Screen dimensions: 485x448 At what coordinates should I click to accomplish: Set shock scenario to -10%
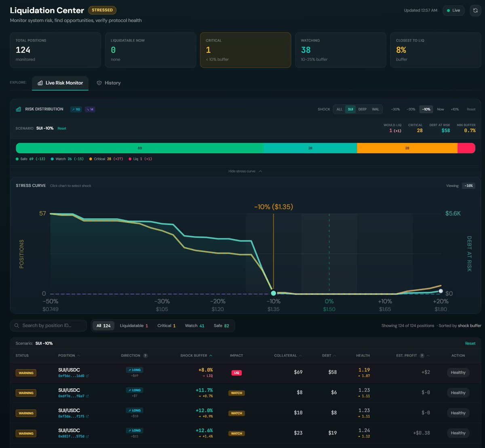(x=426, y=109)
